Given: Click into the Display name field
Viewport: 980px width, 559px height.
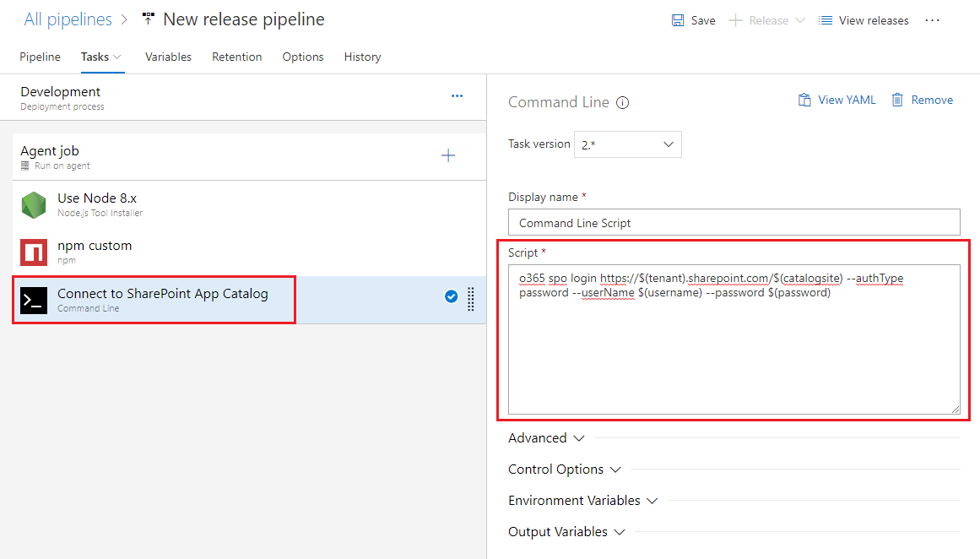Looking at the screenshot, I should click(734, 223).
